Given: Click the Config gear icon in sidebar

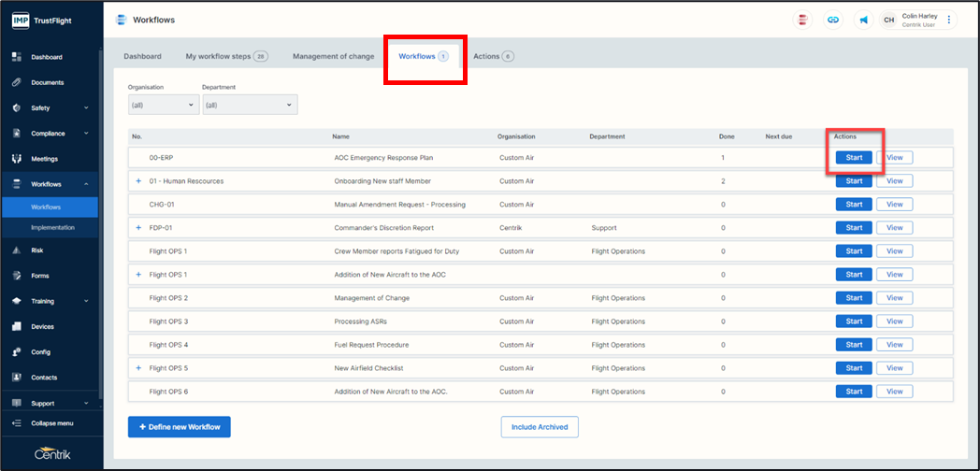Looking at the screenshot, I should (x=17, y=352).
